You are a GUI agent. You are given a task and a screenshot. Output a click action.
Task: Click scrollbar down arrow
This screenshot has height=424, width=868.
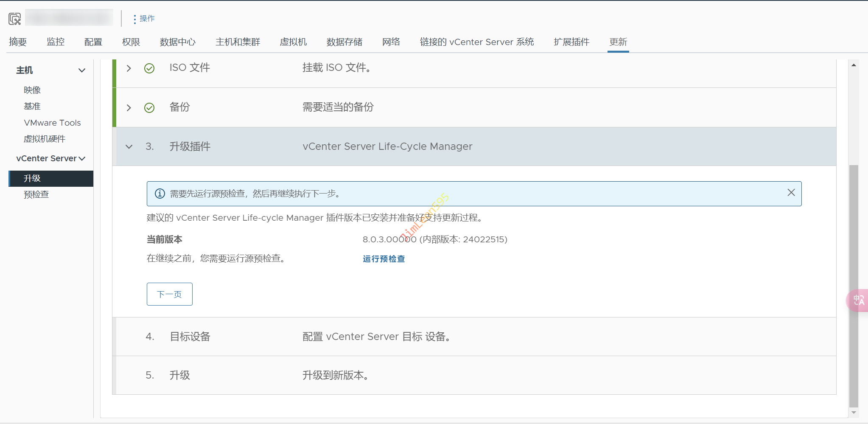pos(854,412)
